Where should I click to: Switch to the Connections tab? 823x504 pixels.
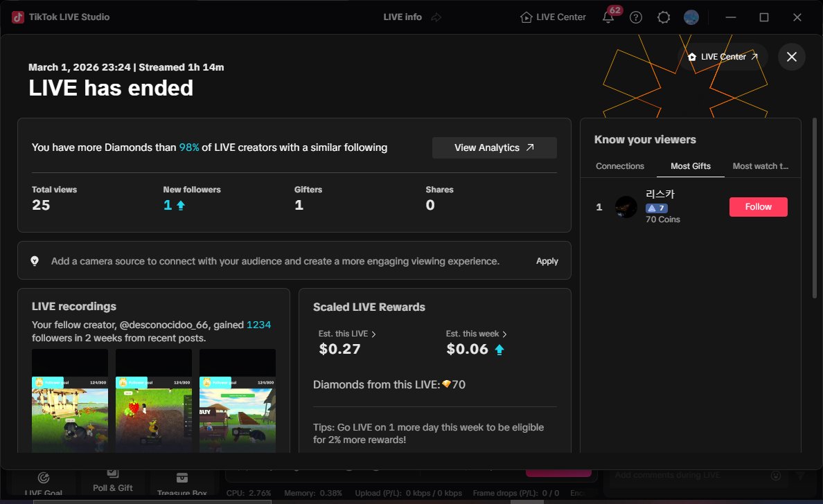tap(619, 165)
